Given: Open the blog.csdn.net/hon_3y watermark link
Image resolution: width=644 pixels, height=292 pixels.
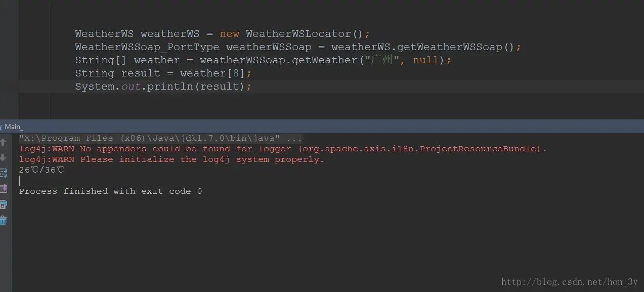Looking at the screenshot, I should [x=569, y=282].
